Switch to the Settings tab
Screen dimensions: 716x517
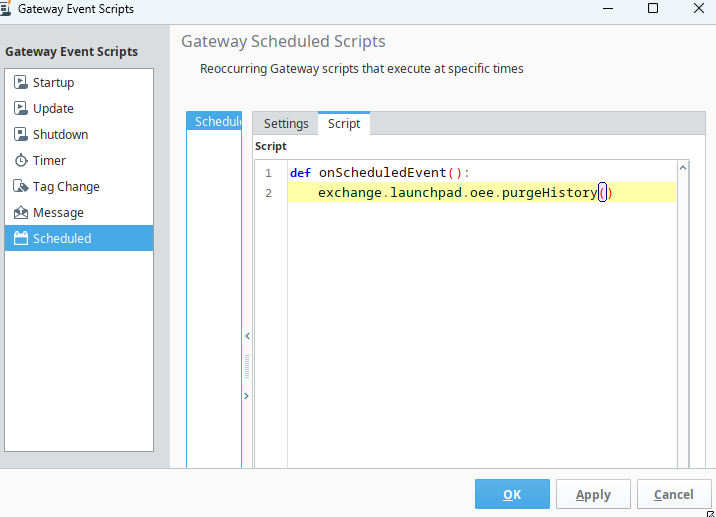286,123
